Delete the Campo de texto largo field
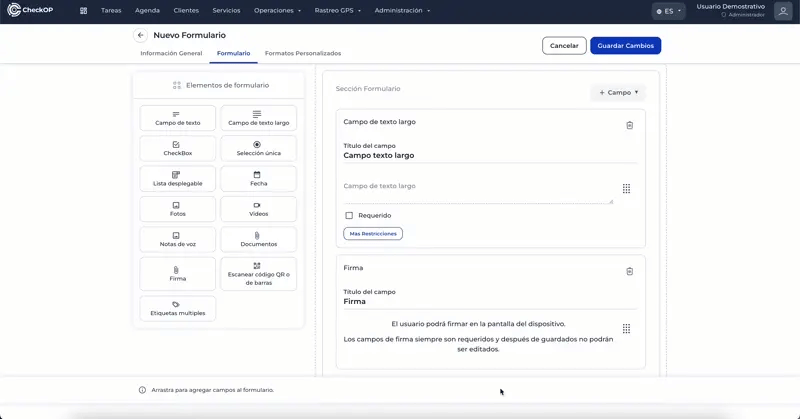800x419 pixels. tap(629, 125)
